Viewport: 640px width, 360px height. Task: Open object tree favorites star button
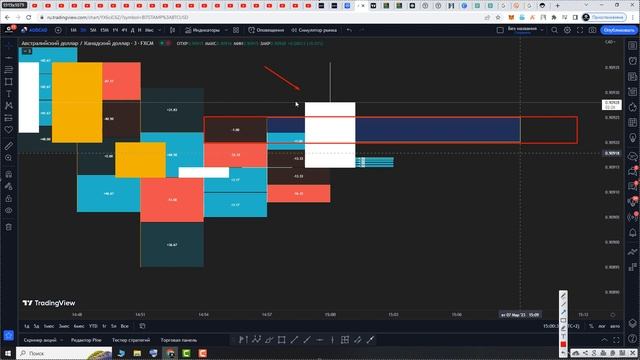pyautogui.click(x=9, y=335)
